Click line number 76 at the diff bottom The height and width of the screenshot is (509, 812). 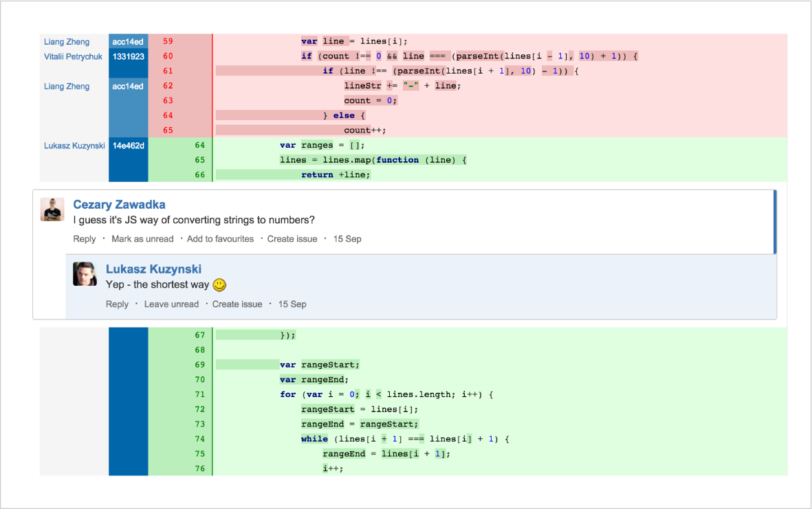(200, 468)
